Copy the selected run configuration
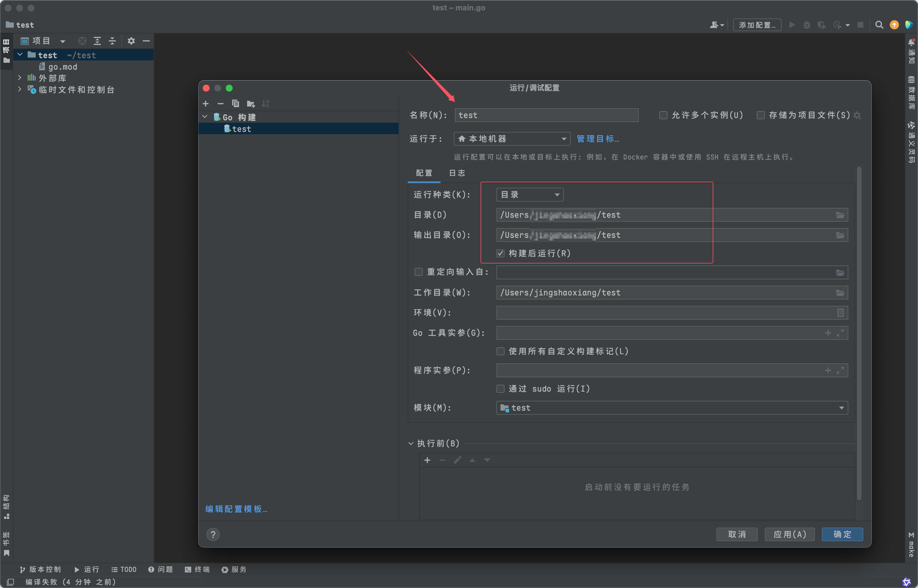This screenshot has width=918, height=588. [236, 104]
